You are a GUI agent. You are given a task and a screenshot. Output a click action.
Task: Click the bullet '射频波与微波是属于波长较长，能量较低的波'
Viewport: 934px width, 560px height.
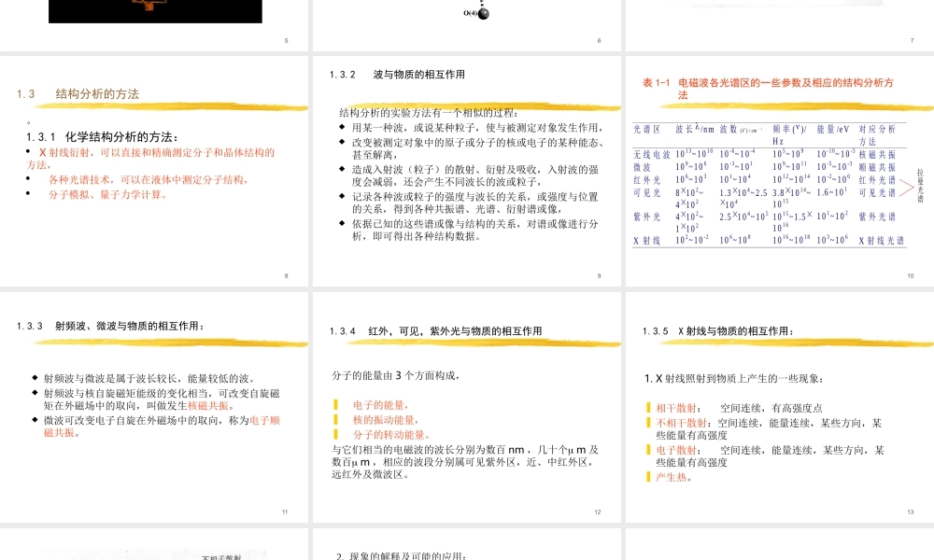150,379
